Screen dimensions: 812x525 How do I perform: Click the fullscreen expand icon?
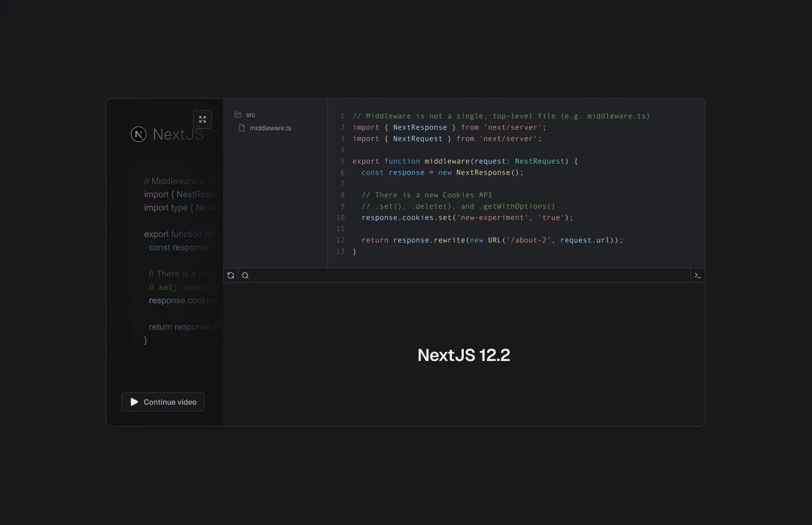pyautogui.click(x=203, y=119)
